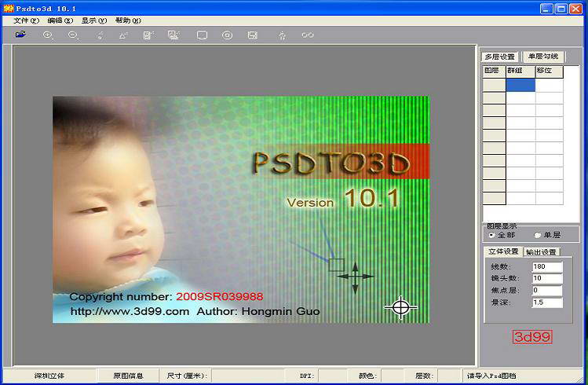
Task: Click the 焦点层 input field showing 0
Action: click(546, 290)
